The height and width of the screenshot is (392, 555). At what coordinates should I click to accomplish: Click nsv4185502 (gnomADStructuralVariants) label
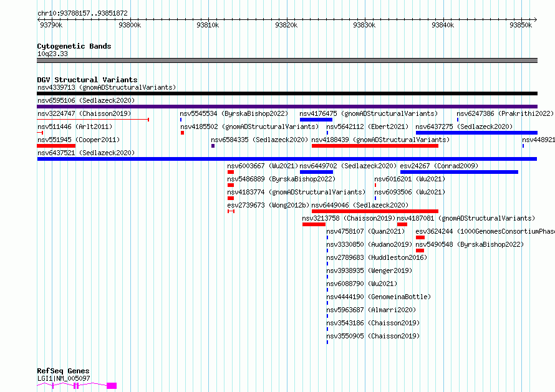click(x=249, y=127)
